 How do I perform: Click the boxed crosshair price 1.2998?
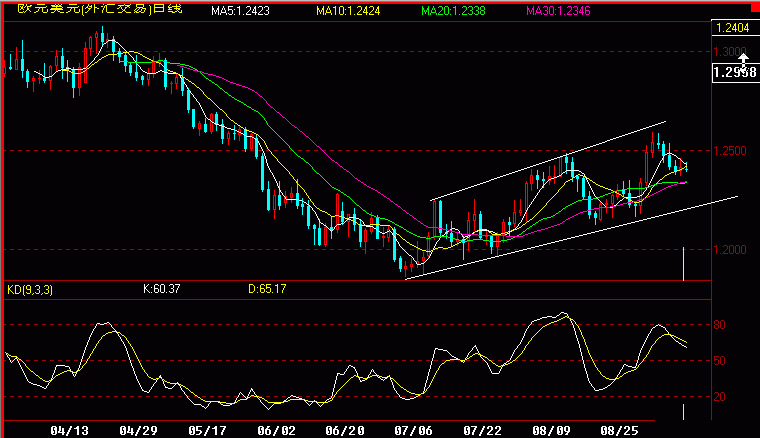(x=735, y=72)
